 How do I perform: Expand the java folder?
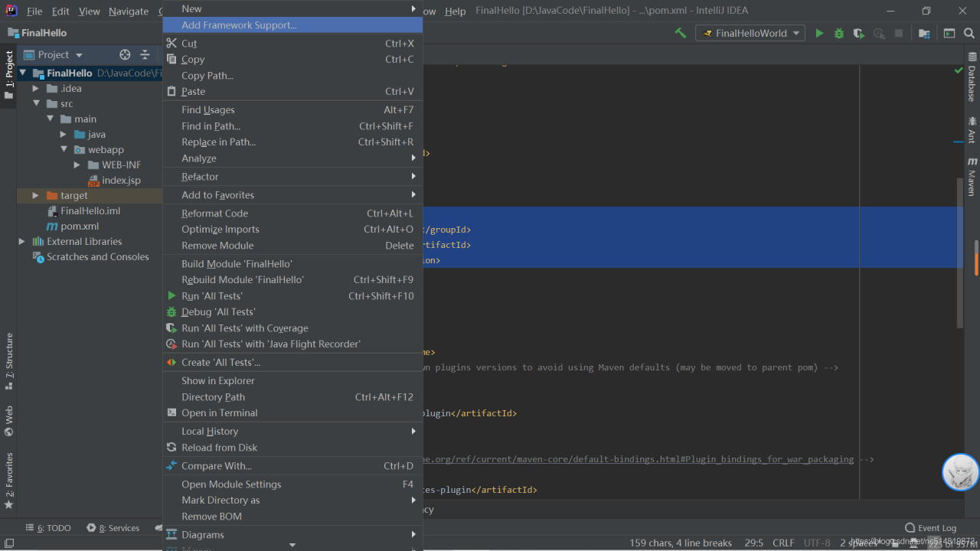[x=63, y=134]
